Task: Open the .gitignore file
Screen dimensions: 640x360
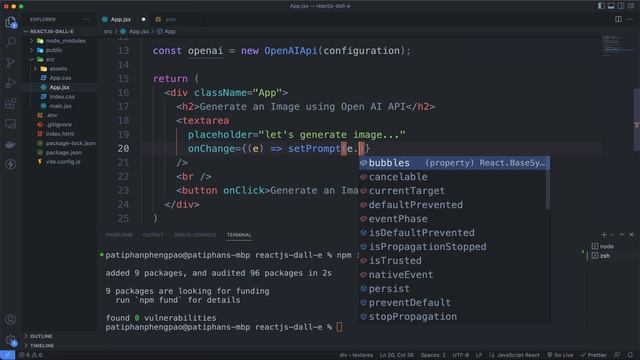Action: pyautogui.click(x=58, y=124)
